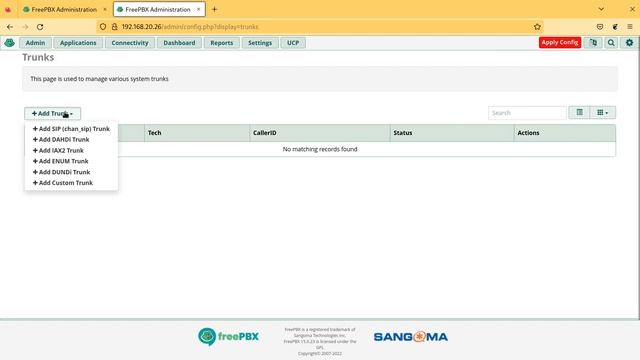The width and height of the screenshot is (640, 360).
Task: Select Add IAX2 Trunk option
Action: point(58,150)
